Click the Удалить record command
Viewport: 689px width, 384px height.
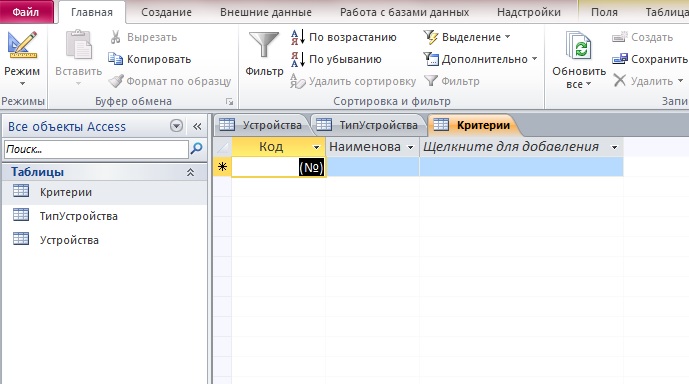[643, 81]
